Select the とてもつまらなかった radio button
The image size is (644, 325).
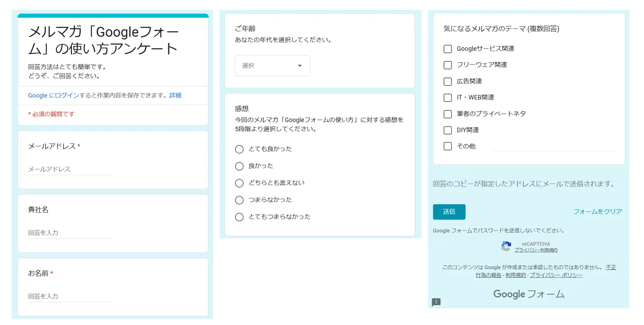239,217
